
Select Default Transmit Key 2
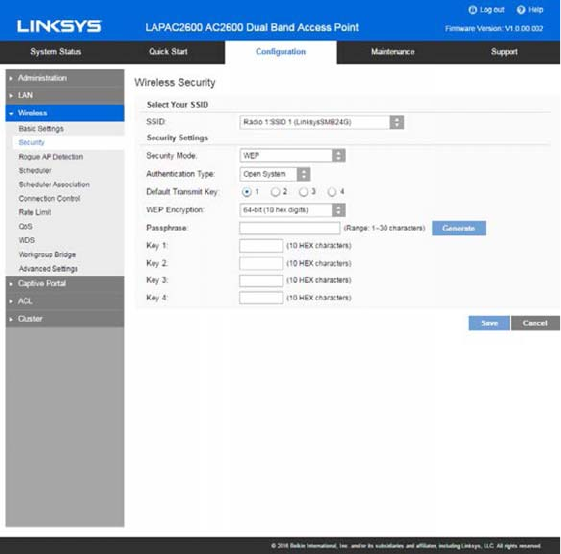(x=275, y=192)
